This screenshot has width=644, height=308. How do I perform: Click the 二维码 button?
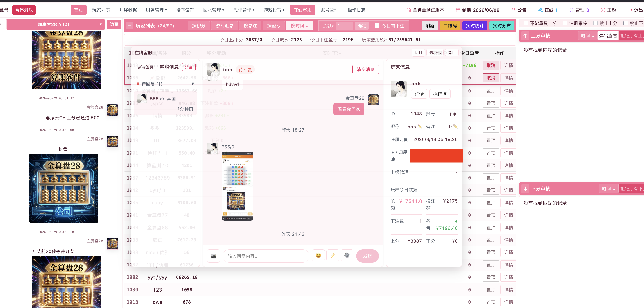pyautogui.click(x=450, y=26)
